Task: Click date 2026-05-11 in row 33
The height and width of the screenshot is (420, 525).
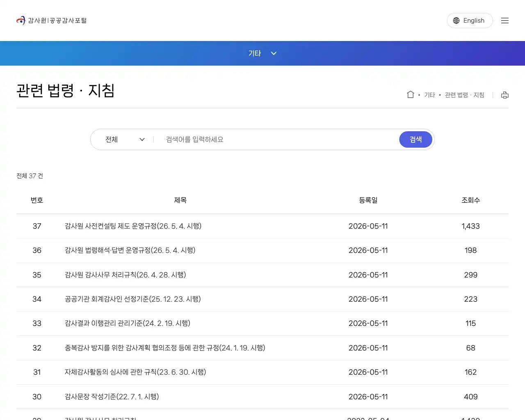Action: click(x=368, y=323)
